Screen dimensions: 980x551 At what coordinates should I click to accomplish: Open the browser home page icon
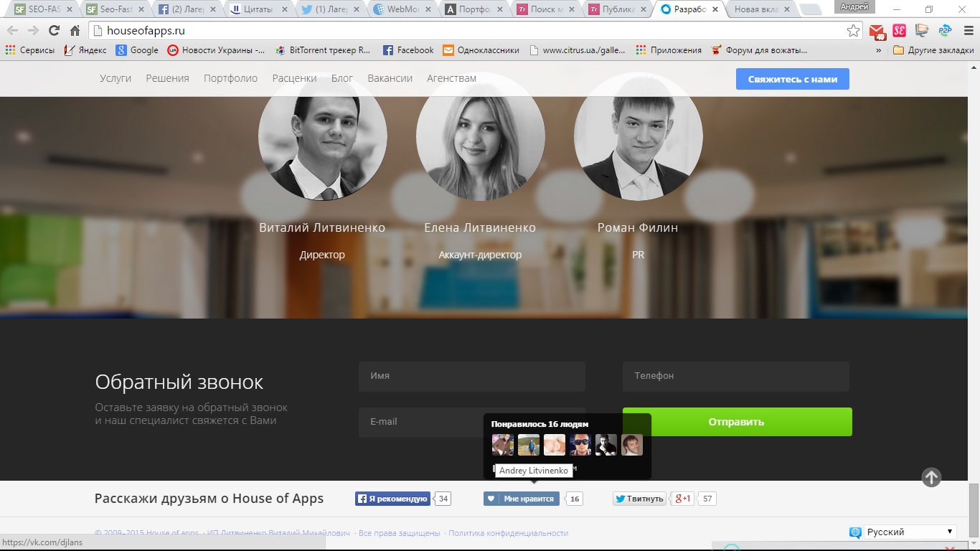click(75, 31)
